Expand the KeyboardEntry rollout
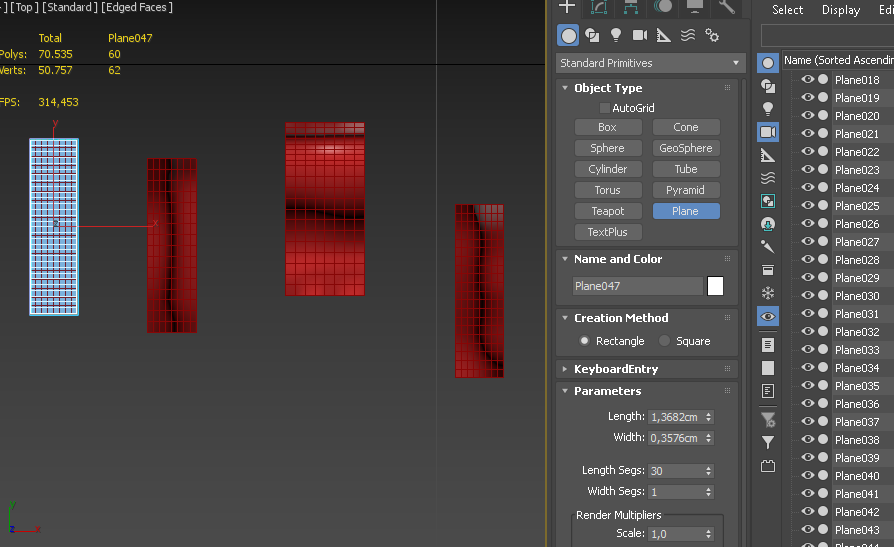The width and height of the screenshot is (894, 547). pyautogui.click(x=616, y=369)
